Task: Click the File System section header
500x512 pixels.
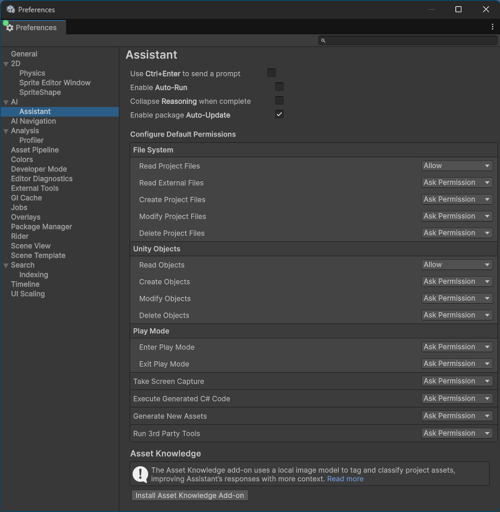Action: coord(313,150)
